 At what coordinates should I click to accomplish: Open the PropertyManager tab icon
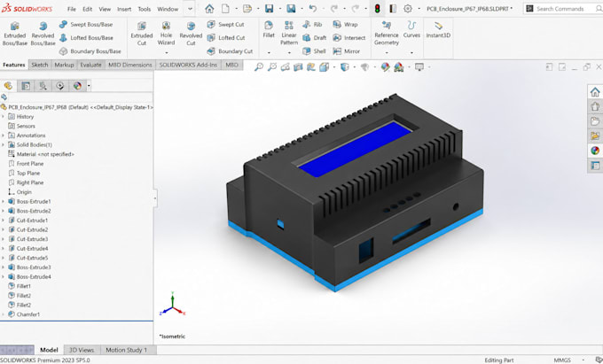tap(26, 86)
